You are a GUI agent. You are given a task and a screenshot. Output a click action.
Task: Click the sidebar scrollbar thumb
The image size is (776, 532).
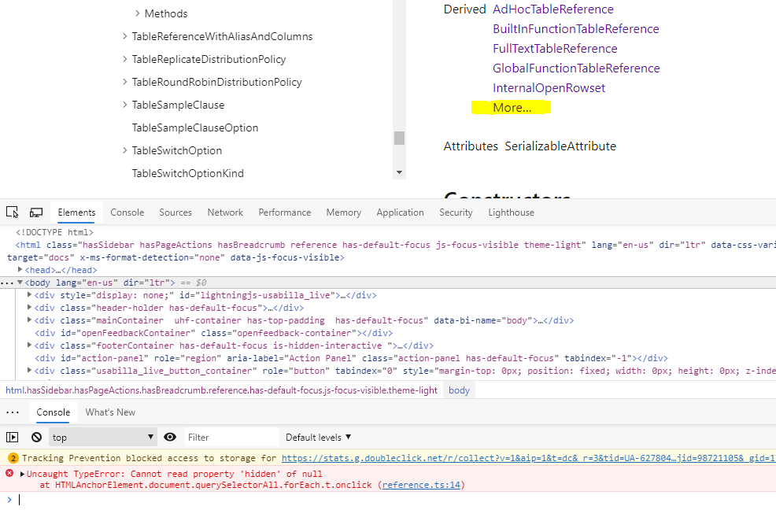coord(399,138)
